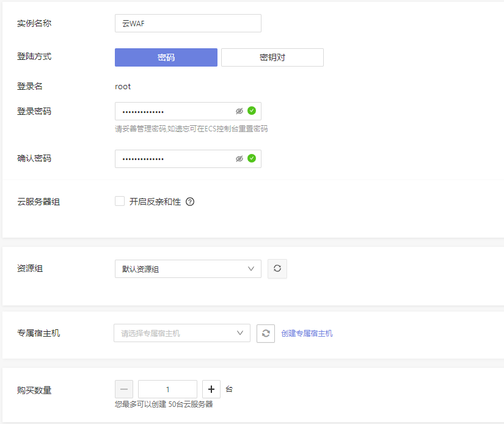Expand the 请选择专属宿主机 dropdown
Image resolution: width=504 pixels, height=424 pixels.
(181, 333)
